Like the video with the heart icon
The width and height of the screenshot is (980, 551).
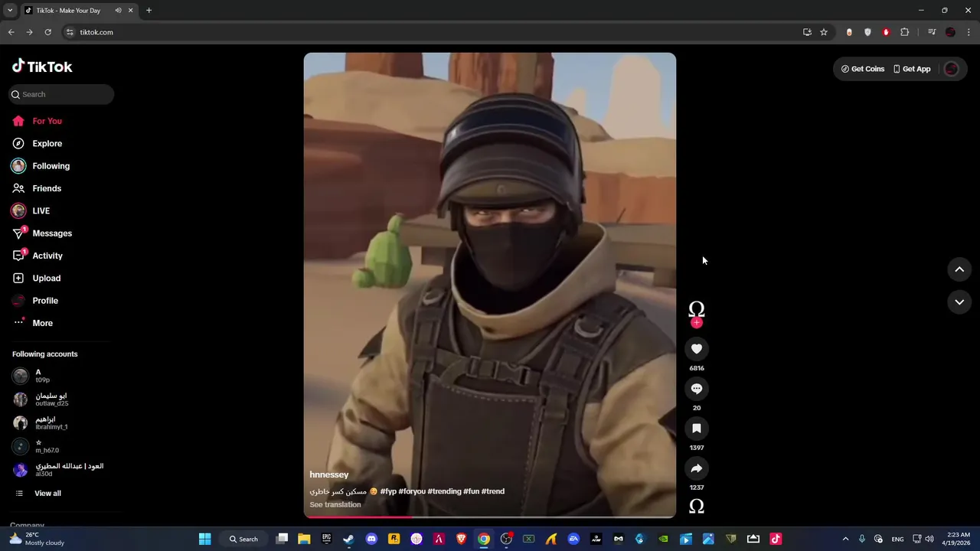696,349
